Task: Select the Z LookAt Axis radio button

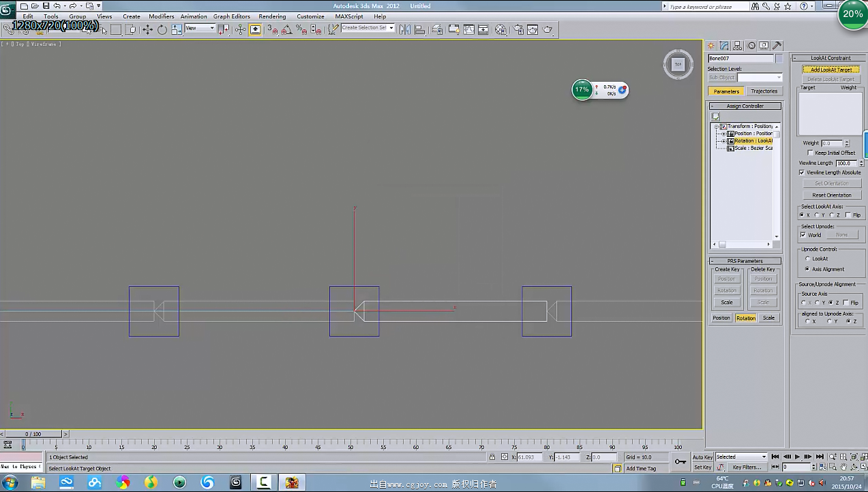Action: pos(832,215)
